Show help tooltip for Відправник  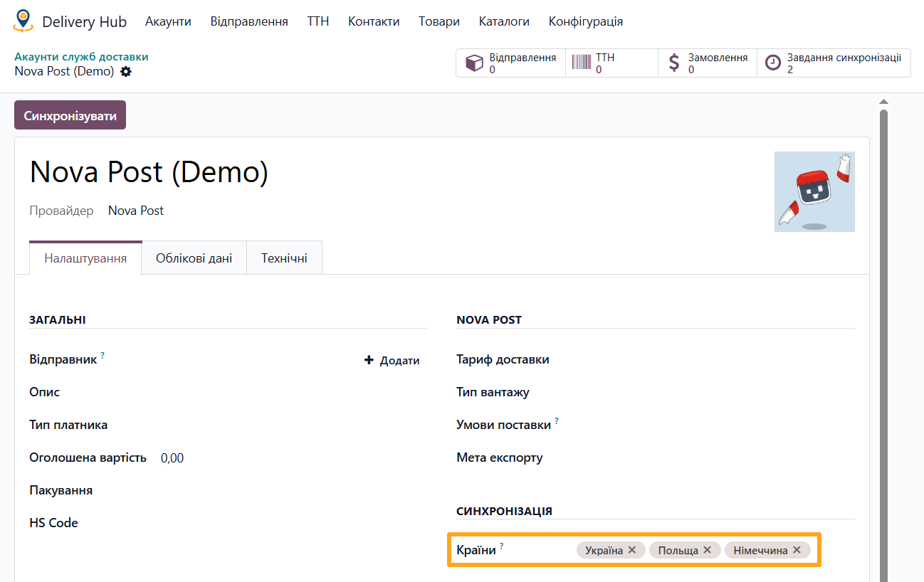click(103, 354)
